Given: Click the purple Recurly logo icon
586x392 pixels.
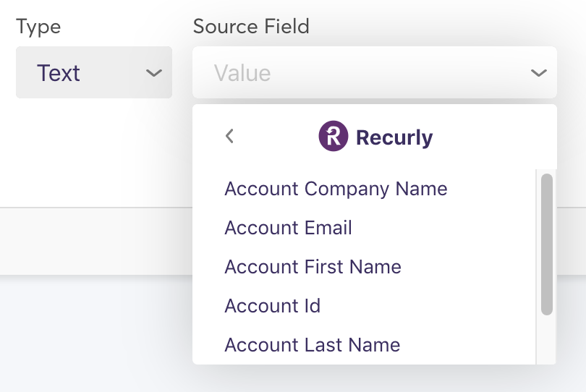Looking at the screenshot, I should pyautogui.click(x=334, y=136).
